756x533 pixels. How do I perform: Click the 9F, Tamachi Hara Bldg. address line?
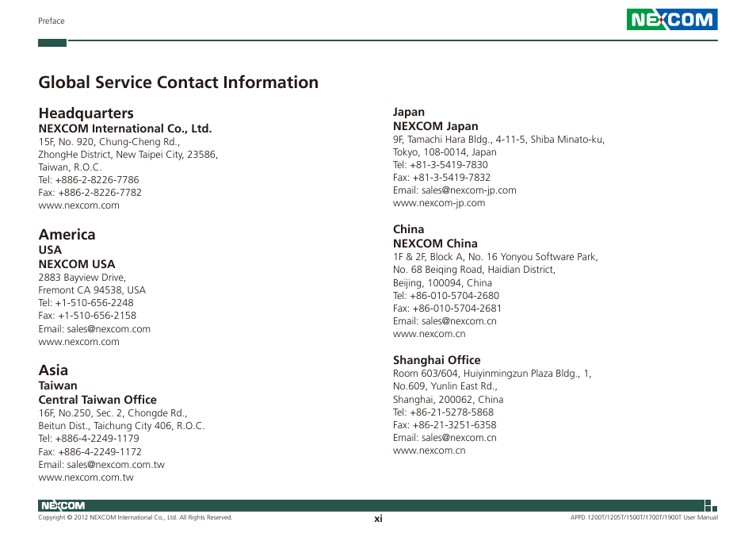[498, 140]
